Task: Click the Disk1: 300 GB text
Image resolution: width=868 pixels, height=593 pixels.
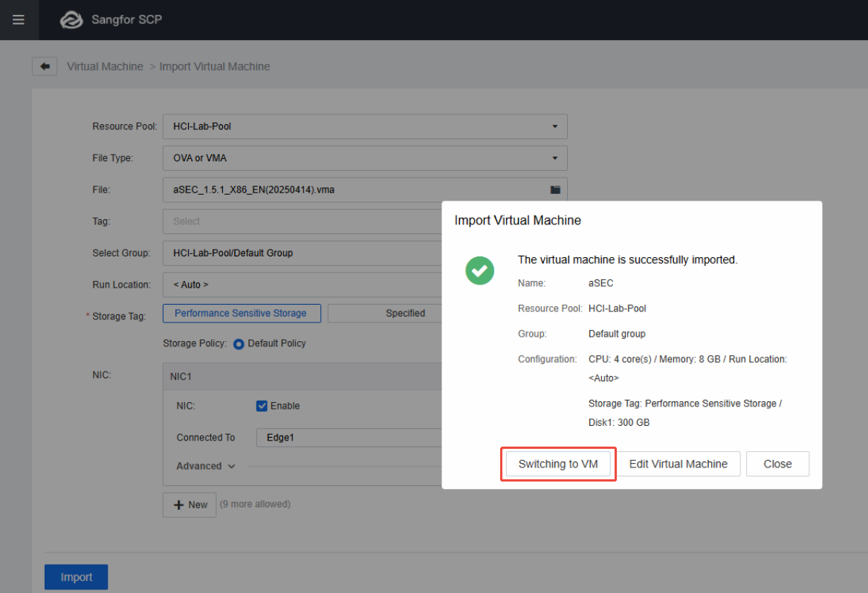Action: point(619,423)
